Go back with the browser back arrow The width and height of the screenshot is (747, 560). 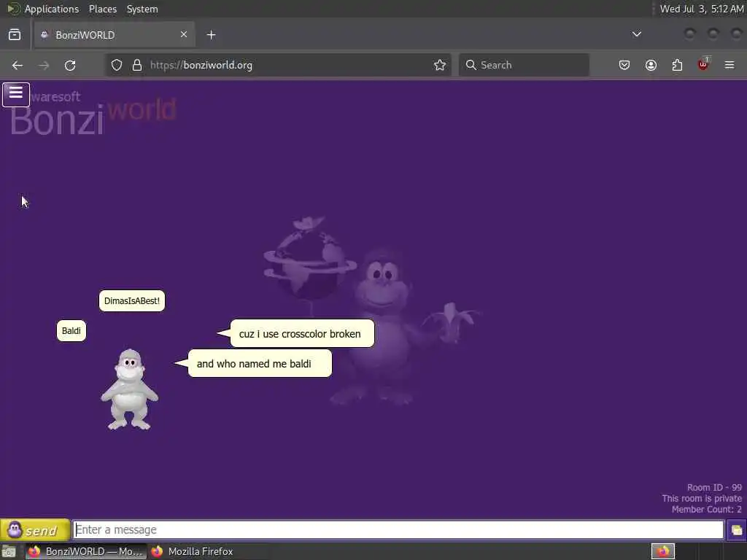18,65
